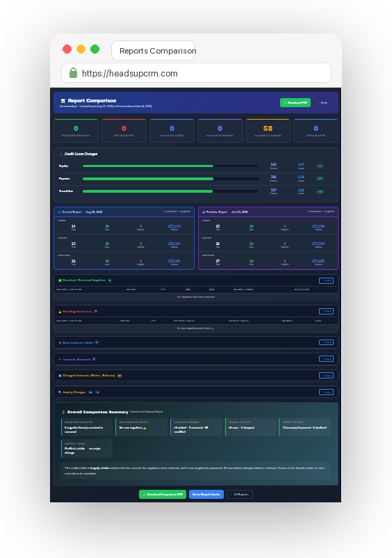Viewport: 392px width, 558px height.
Task: Click the third credit score progress bar
Action: click(170, 191)
